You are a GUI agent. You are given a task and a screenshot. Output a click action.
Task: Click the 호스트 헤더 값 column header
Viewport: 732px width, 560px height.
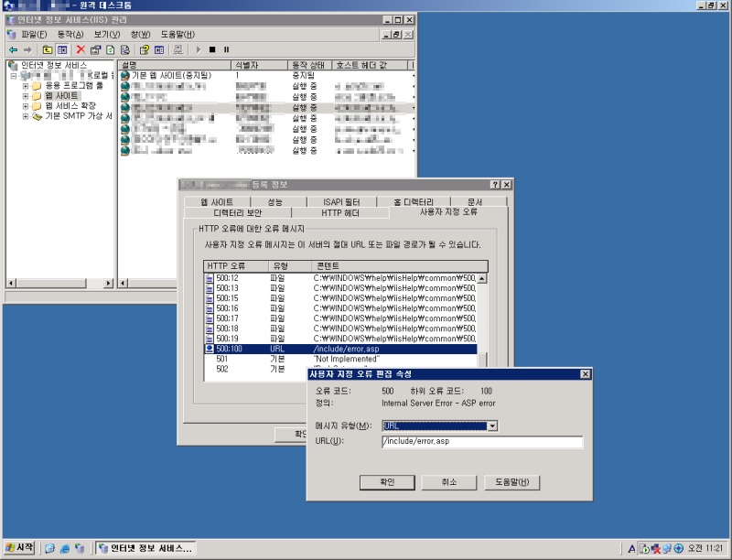pyautogui.click(x=371, y=65)
